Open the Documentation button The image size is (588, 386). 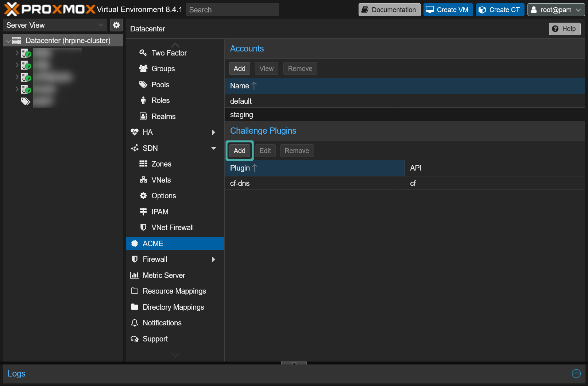tap(390, 10)
